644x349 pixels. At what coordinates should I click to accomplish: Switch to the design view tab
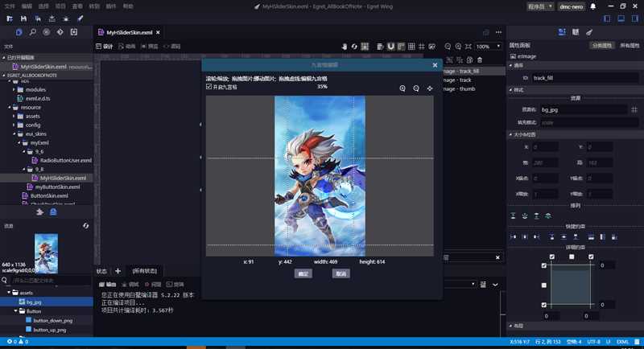tap(105, 47)
